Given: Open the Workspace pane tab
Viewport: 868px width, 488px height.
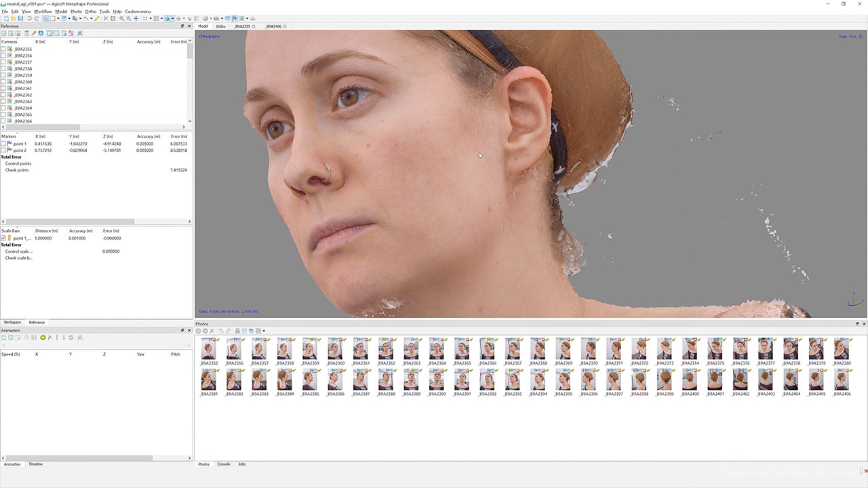Looking at the screenshot, I should coord(12,323).
